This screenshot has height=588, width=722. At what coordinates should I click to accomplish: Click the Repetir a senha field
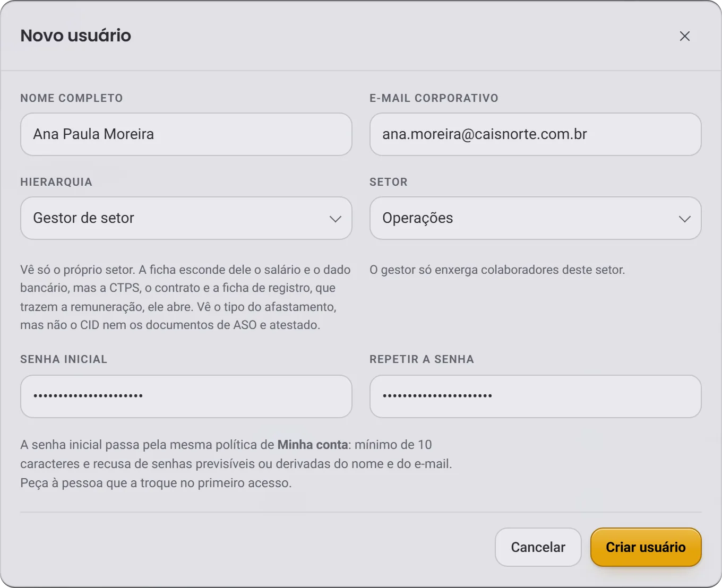536,396
